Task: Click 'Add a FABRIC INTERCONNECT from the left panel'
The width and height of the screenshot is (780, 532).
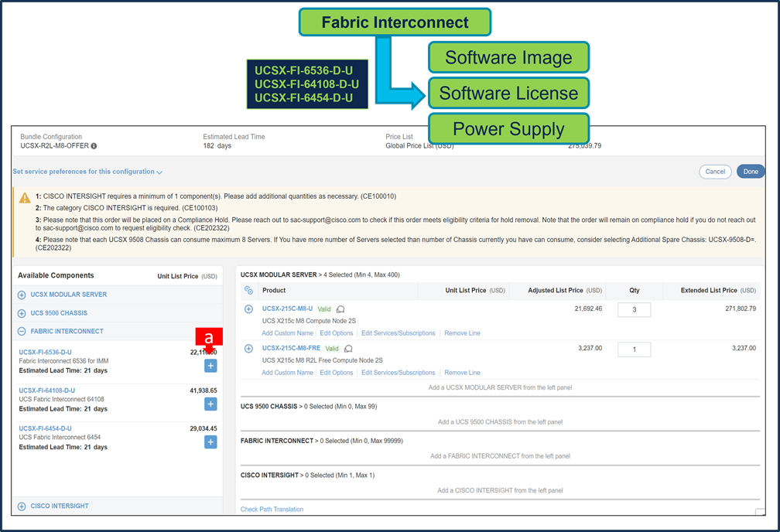Action: click(500, 456)
